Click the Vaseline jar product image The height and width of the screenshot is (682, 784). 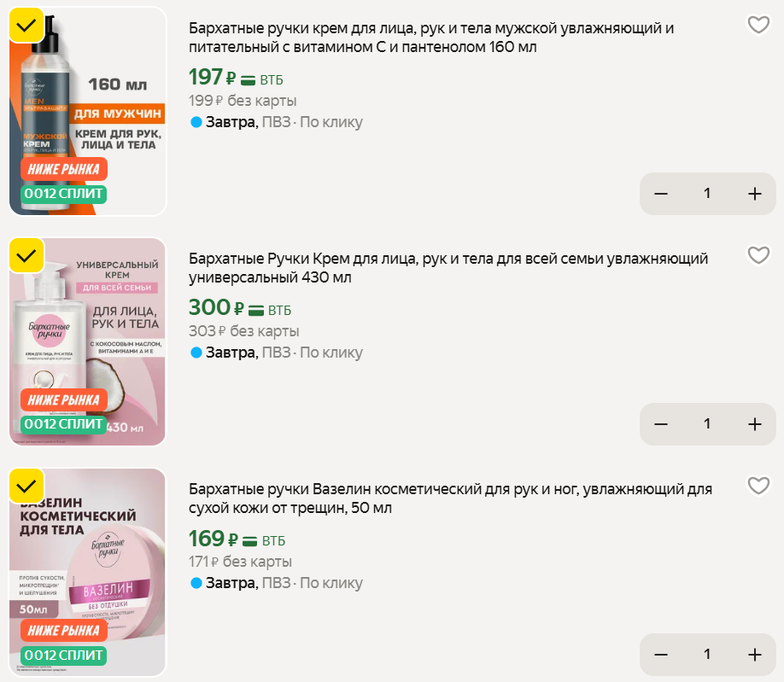pos(88,572)
